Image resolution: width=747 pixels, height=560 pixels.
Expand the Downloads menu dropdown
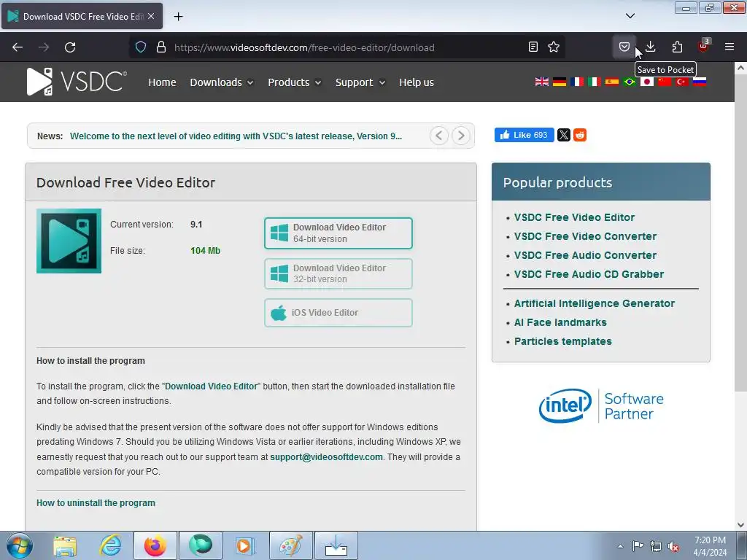(222, 82)
